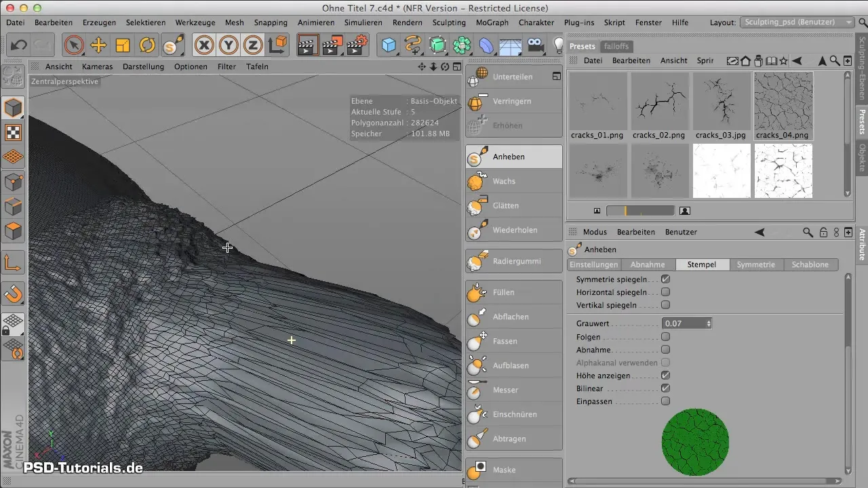Select the Einschnüren brush
Image resolution: width=868 pixels, height=488 pixels.
tap(514, 414)
